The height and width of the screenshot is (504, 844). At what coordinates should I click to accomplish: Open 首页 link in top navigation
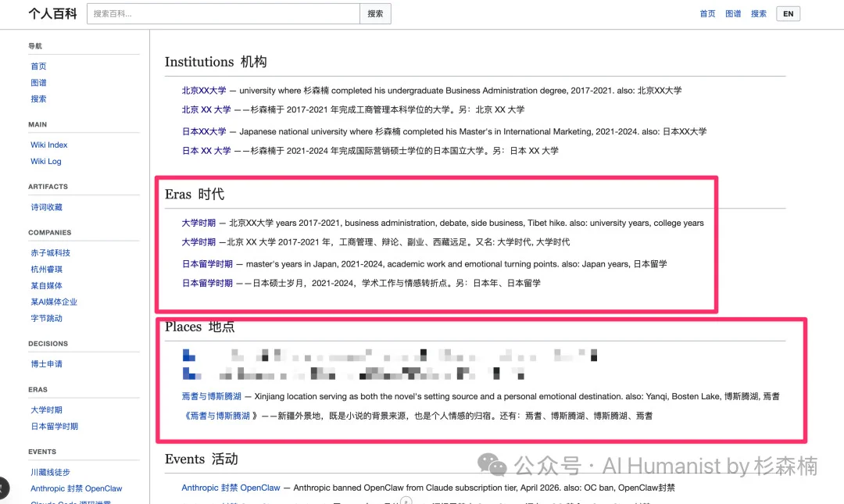707,13
